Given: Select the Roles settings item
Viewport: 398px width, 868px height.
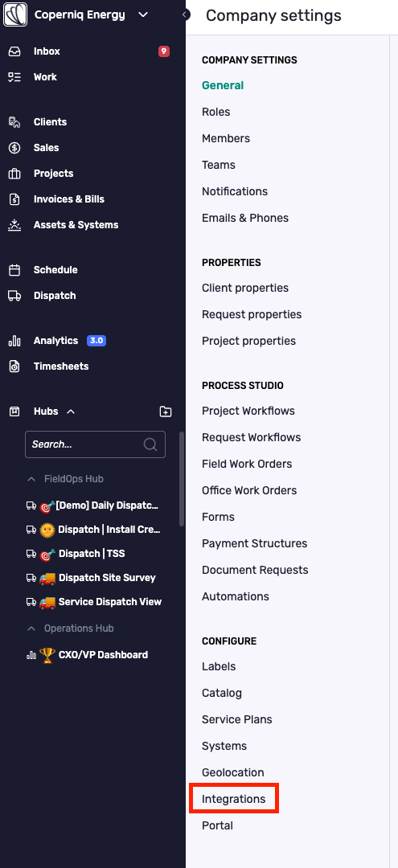Looking at the screenshot, I should pos(215,113).
